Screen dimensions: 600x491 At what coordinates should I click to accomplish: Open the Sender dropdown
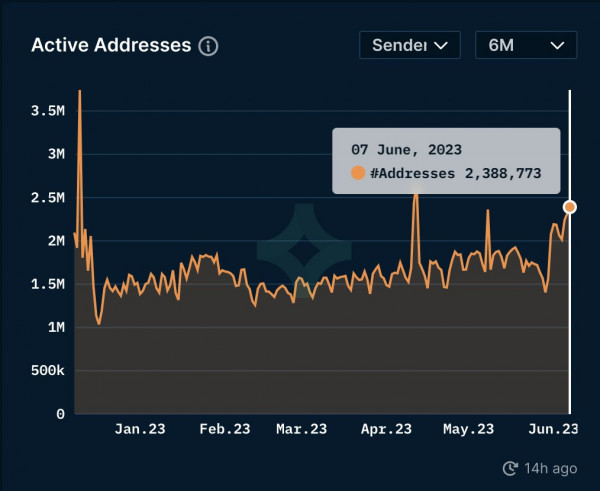coord(410,45)
